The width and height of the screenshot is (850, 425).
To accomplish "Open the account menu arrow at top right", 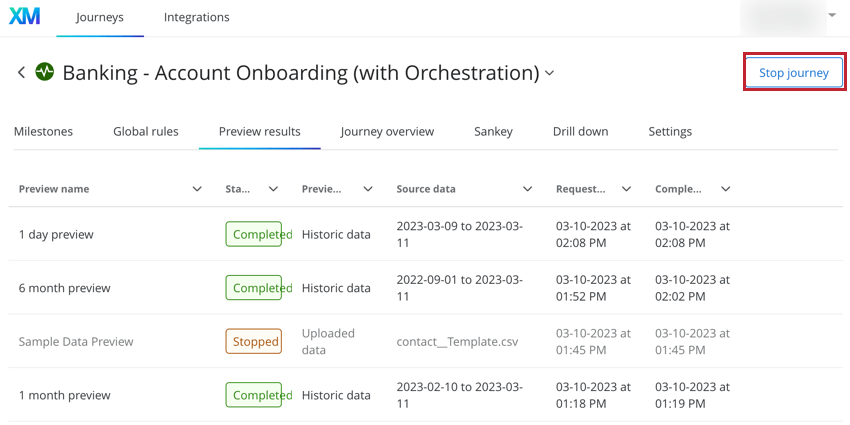I will [x=832, y=16].
